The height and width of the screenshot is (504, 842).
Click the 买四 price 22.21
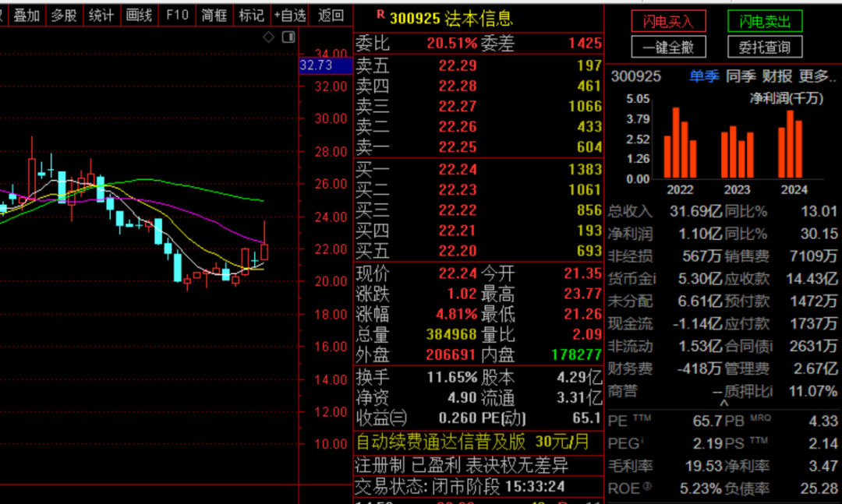(x=458, y=231)
